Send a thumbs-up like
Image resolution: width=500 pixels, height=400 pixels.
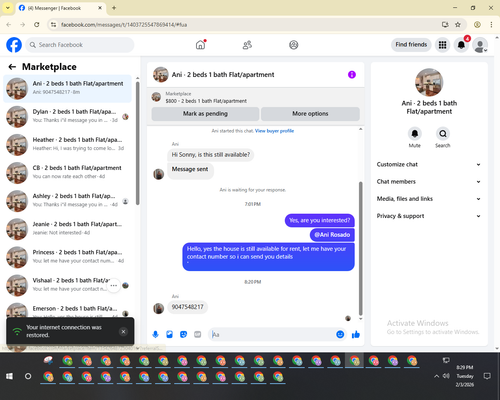pos(356,334)
